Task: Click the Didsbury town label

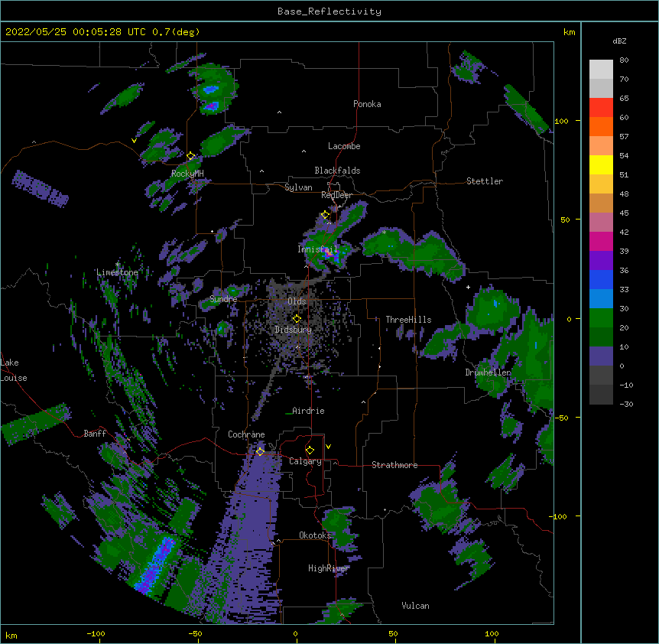Action: point(294,330)
